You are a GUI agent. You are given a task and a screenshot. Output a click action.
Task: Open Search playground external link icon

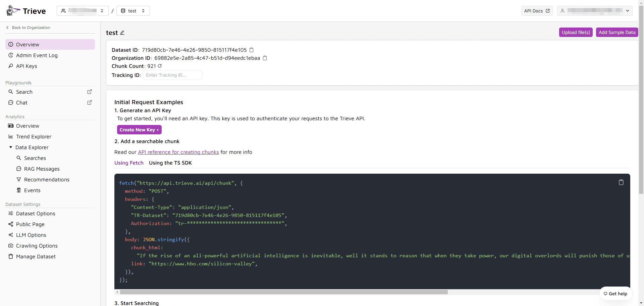[90, 92]
